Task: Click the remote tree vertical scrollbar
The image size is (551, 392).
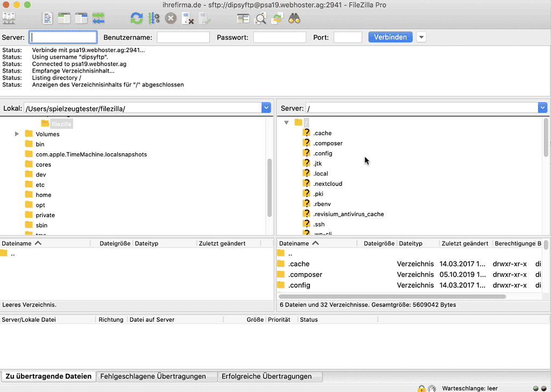Action: pos(546,137)
